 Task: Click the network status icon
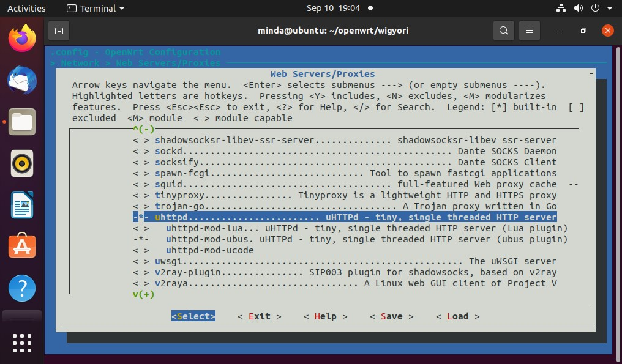click(561, 8)
